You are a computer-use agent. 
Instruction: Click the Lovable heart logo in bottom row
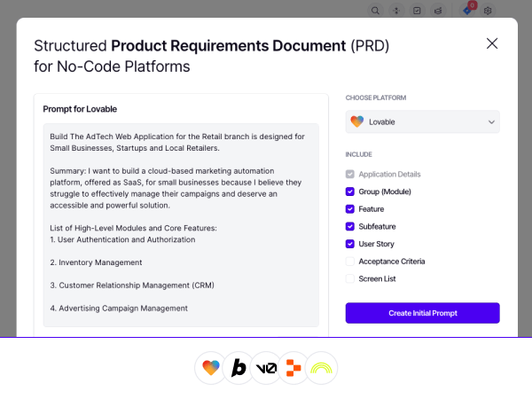point(211,368)
